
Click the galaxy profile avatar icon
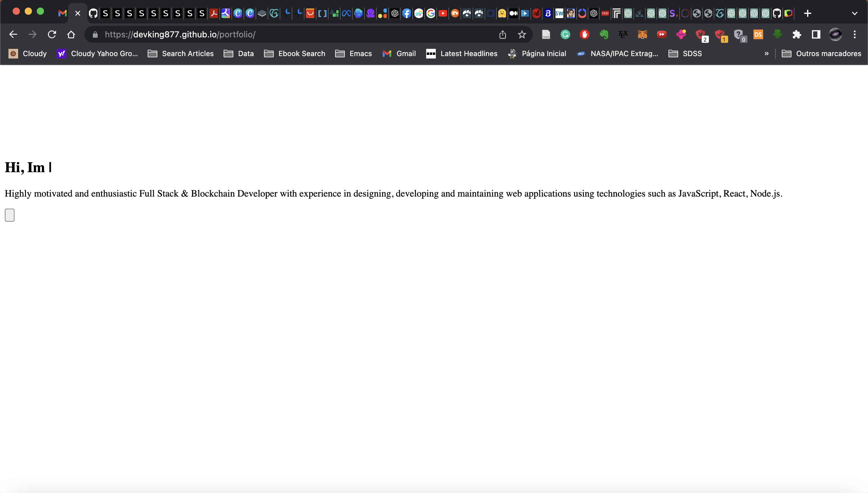click(x=835, y=34)
